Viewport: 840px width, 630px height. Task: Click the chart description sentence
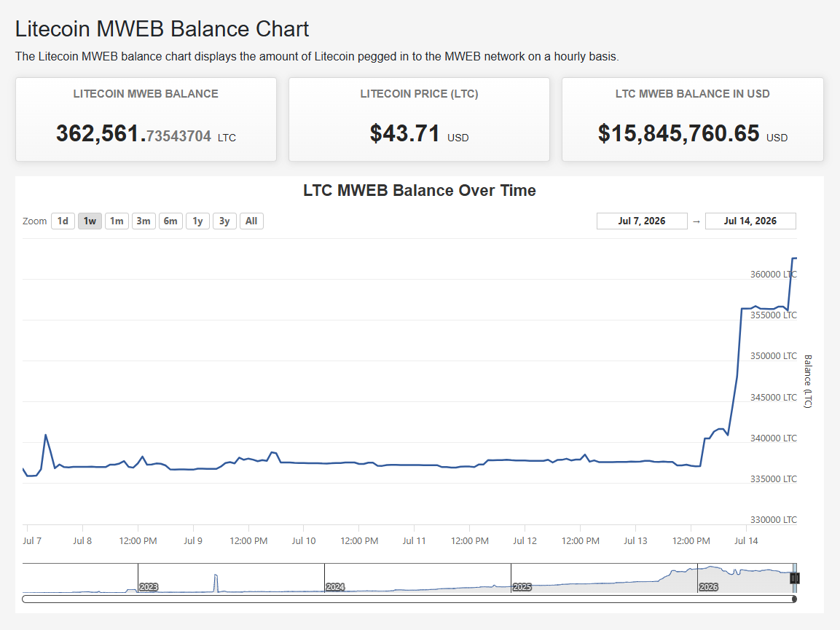[317, 56]
